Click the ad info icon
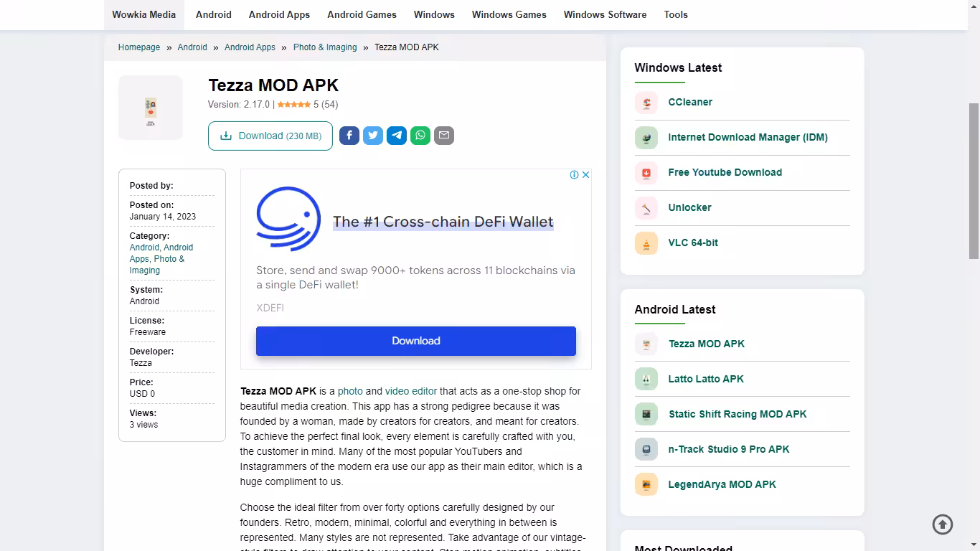Image resolution: width=980 pixels, height=551 pixels. coord(574,175)
